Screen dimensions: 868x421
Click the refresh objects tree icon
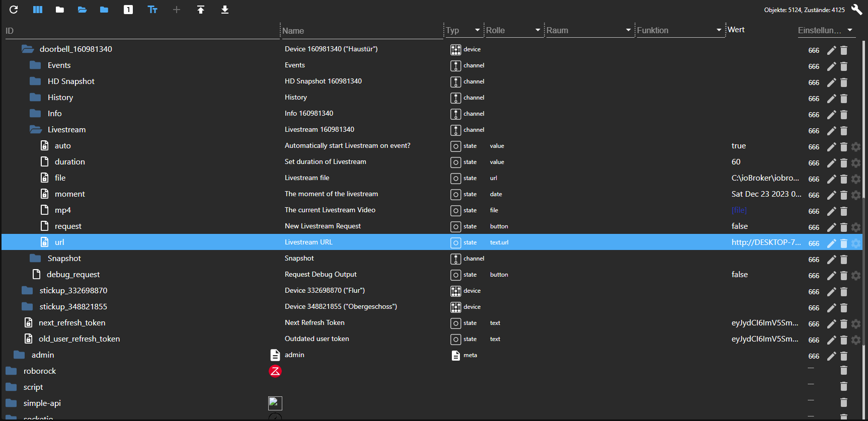[x=14, y=10]
